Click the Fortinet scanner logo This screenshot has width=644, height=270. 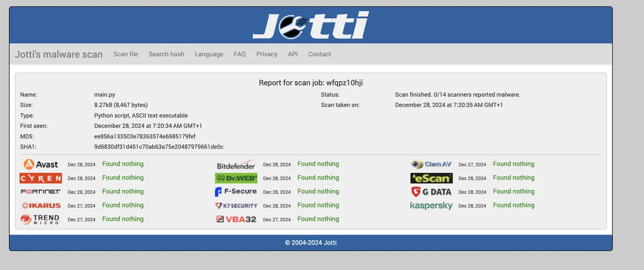[41, 192]
